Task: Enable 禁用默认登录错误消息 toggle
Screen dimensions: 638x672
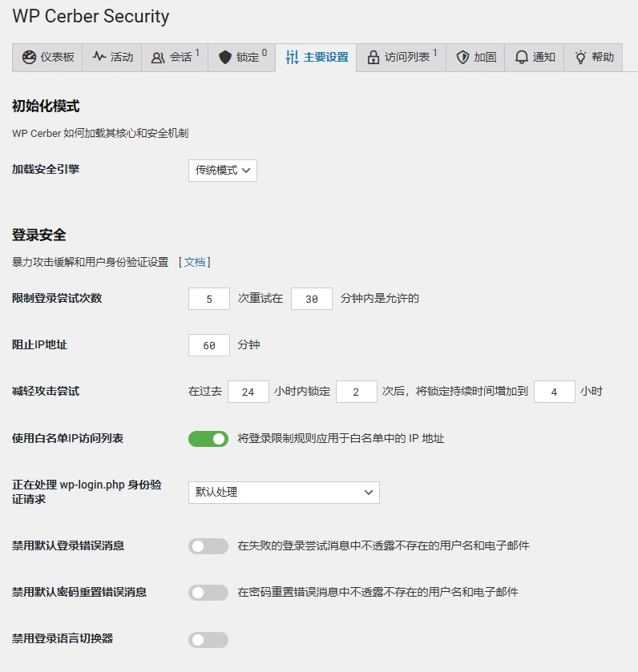Action: pyautogui.click(x=208, y=546)
